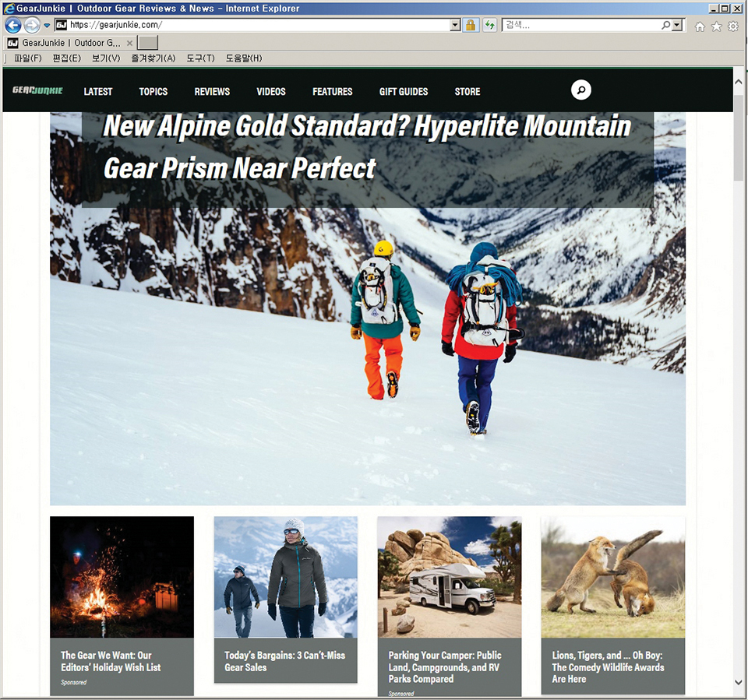Open the Hyperlite Mountain Gear Prism headline
The width and height of the screenshot is (748, 700).
pyautogui.click(x=367, y=147)
